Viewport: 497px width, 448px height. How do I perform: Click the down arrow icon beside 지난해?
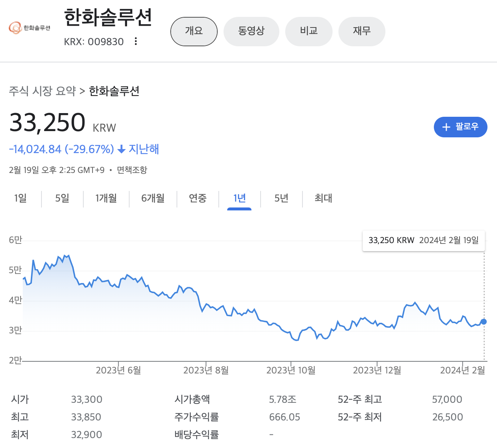(121, 149)
